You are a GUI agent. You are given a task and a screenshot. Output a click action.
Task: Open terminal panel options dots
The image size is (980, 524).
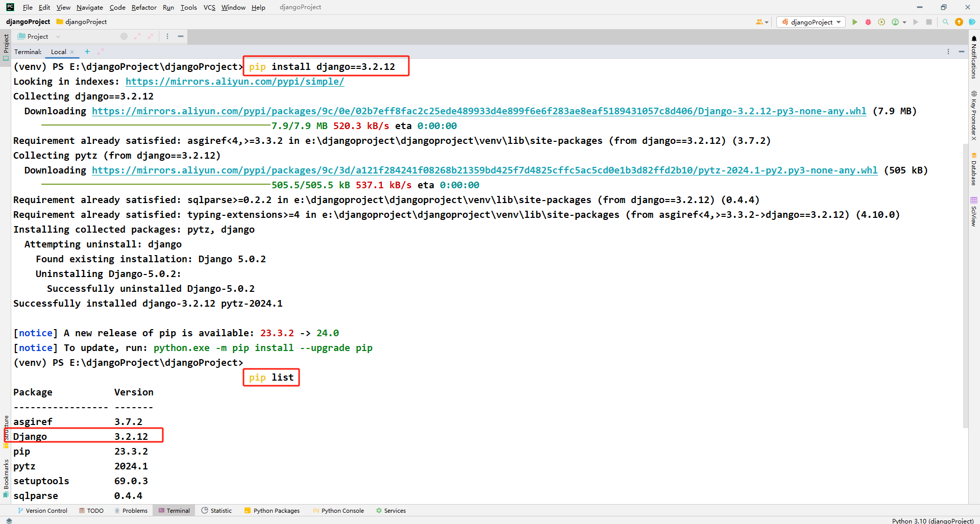(948, 52)
